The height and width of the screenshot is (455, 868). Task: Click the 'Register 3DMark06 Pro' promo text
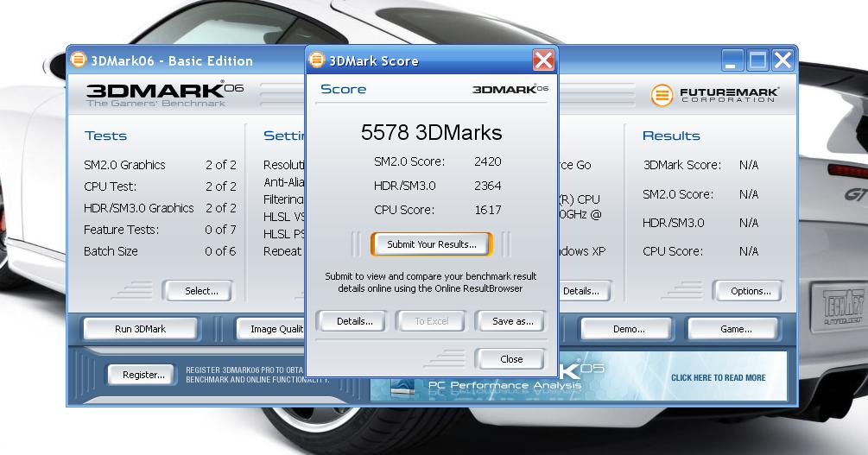[257, 375]
